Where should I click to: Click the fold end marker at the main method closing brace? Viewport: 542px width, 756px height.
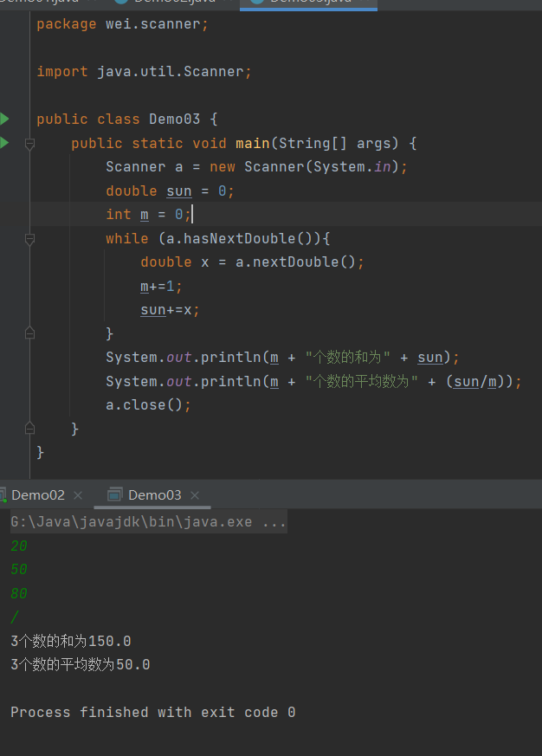point(29,428)
